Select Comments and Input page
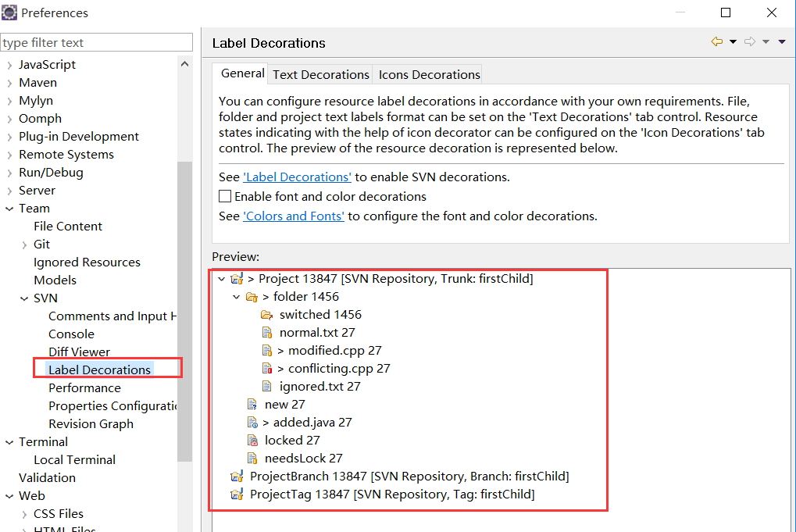 pos(112,316)
